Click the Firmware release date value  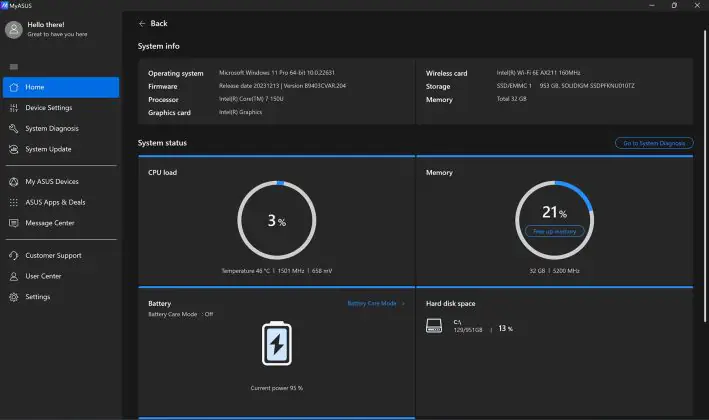282,86
